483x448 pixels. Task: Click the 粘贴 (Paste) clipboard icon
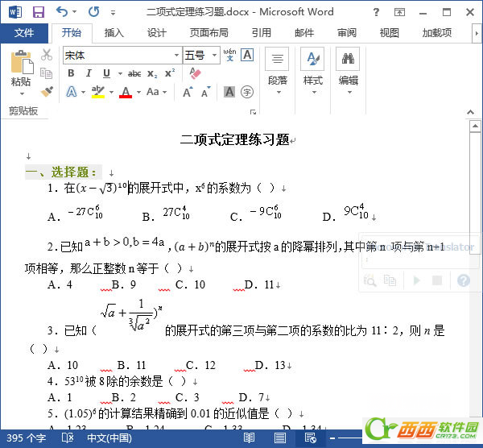coord(22,63)
